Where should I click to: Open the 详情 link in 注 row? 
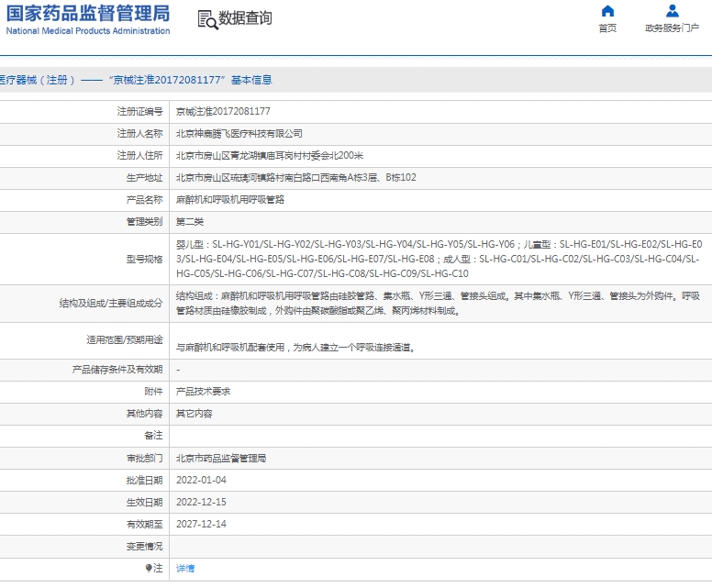pos(185,569)
